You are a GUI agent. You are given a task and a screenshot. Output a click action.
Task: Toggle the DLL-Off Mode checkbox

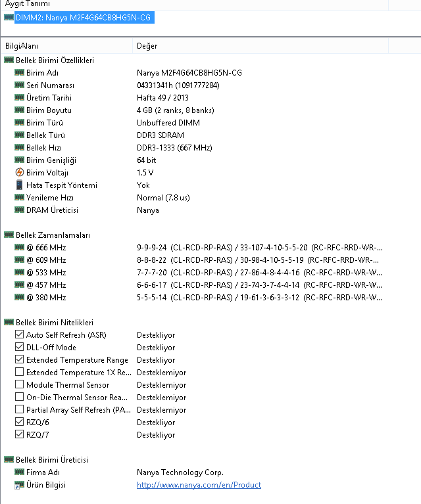(19, 347)
